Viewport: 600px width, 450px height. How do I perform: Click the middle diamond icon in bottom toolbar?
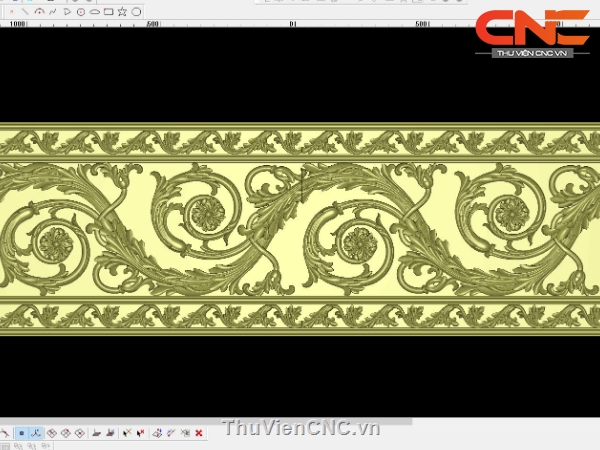pos(65,433)
